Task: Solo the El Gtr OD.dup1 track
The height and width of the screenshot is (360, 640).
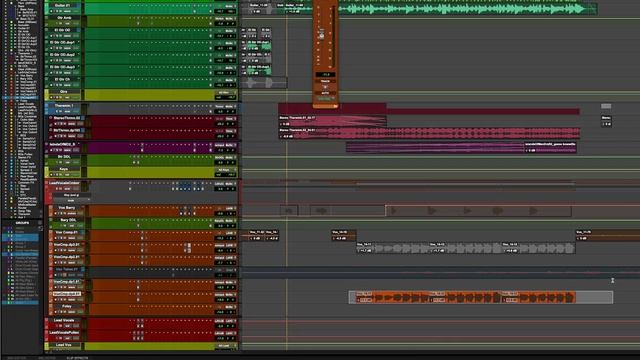Action: [58, 48]
